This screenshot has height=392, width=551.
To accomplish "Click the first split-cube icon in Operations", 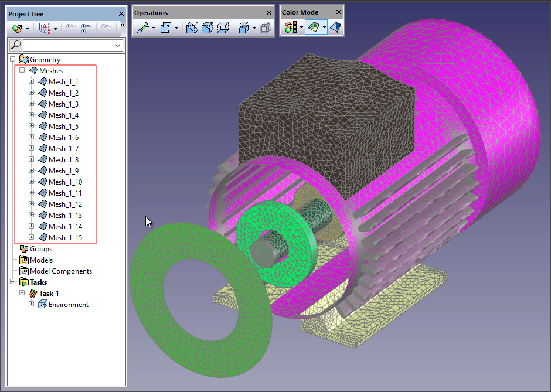I will click(192, 28).
